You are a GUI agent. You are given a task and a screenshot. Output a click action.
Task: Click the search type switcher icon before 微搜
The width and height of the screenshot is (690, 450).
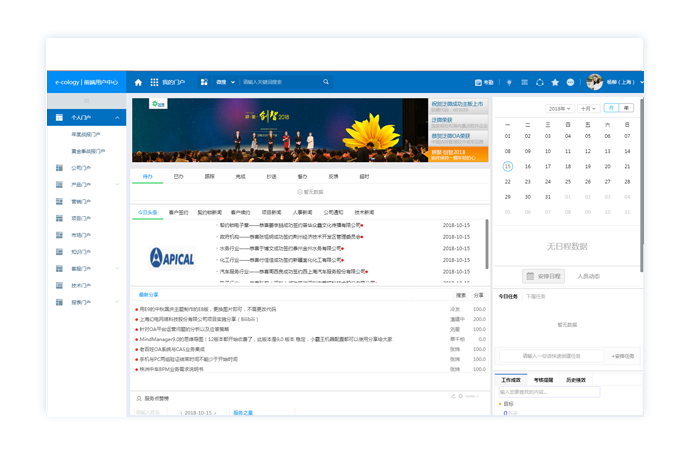point(204,82)
